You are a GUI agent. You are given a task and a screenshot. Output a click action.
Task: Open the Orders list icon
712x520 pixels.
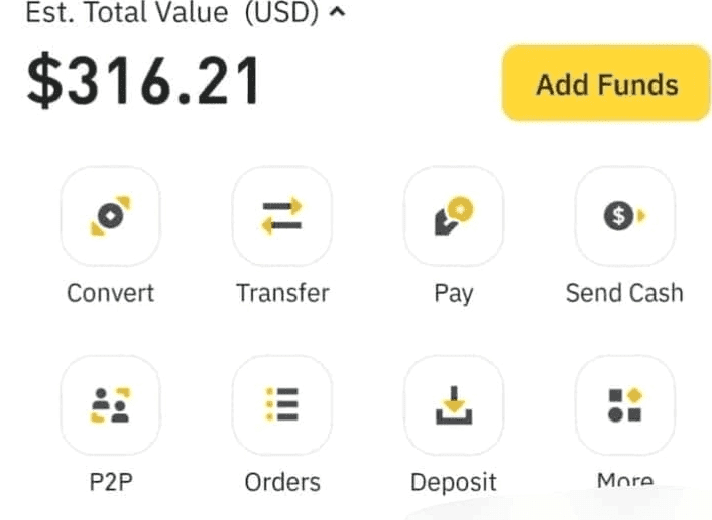tap(282, 405)
